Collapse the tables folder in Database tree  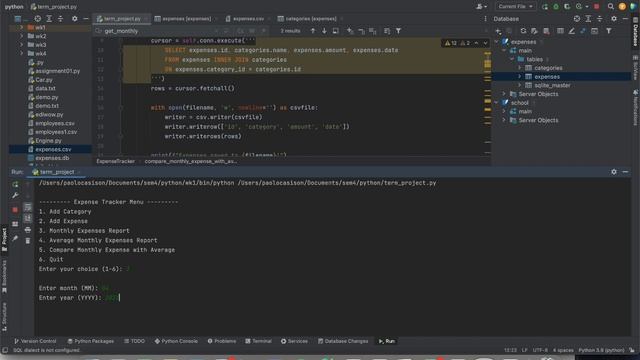pos(512,59)
